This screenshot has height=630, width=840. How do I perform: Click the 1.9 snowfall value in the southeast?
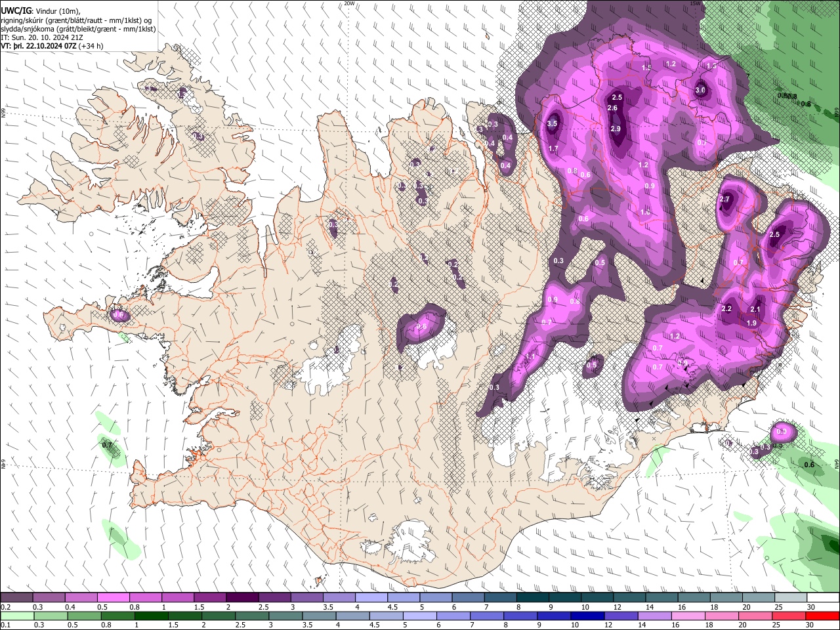(751, 323)
